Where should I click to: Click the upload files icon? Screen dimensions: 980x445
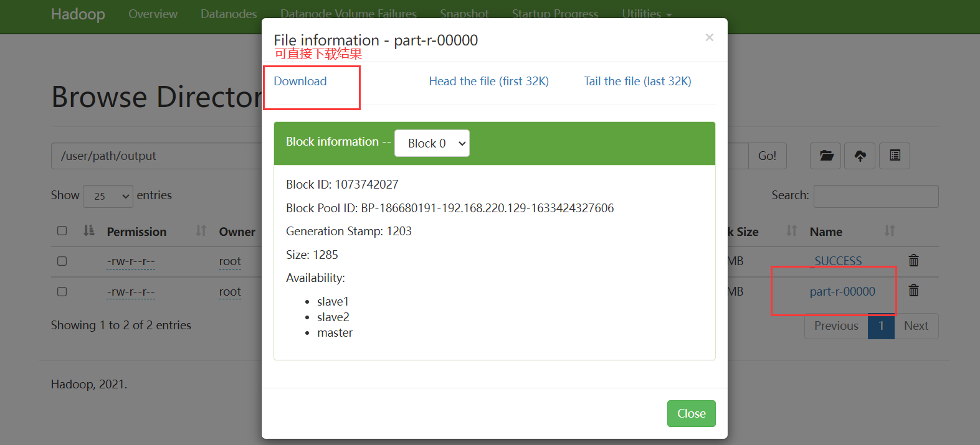click(x=860, y=156)
